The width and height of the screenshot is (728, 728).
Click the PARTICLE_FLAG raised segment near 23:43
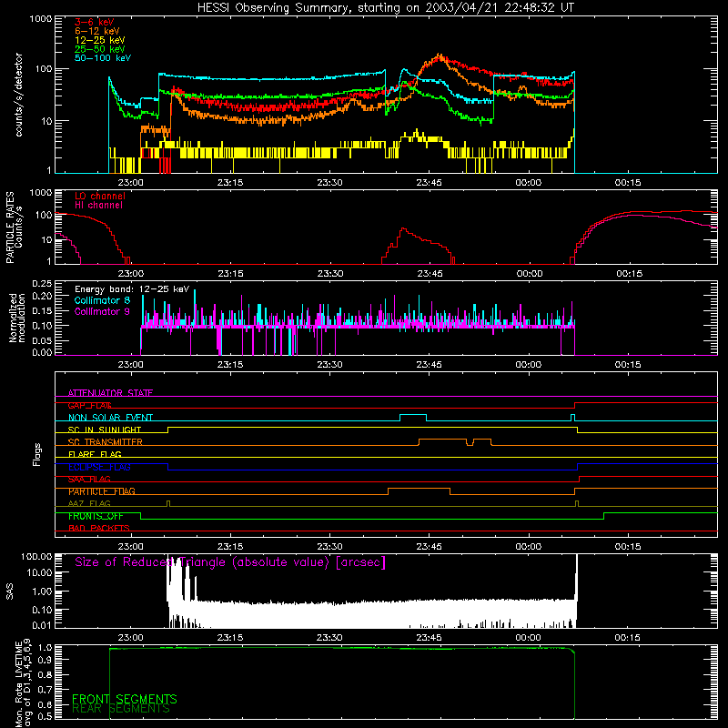coord(419,490)
